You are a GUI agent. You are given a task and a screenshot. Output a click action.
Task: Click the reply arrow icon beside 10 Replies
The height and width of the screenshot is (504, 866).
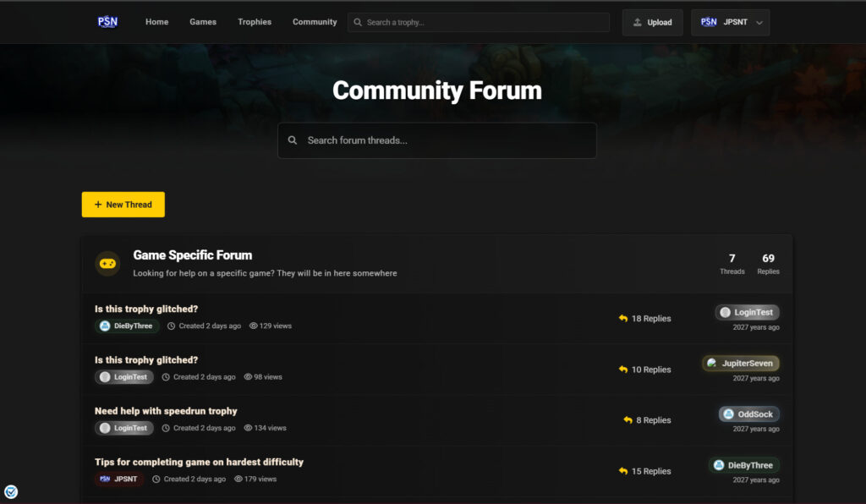pyautogui.click(x=623, y=370)
